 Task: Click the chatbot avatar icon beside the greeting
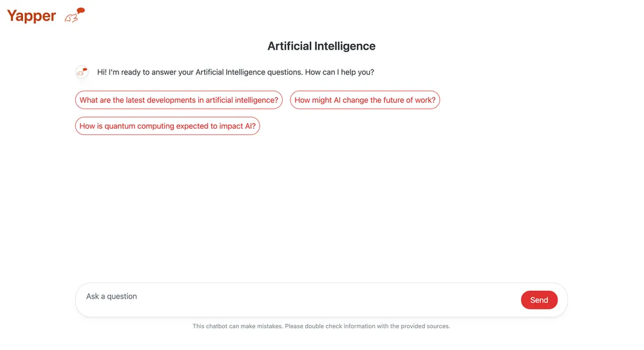pos(82,72)
